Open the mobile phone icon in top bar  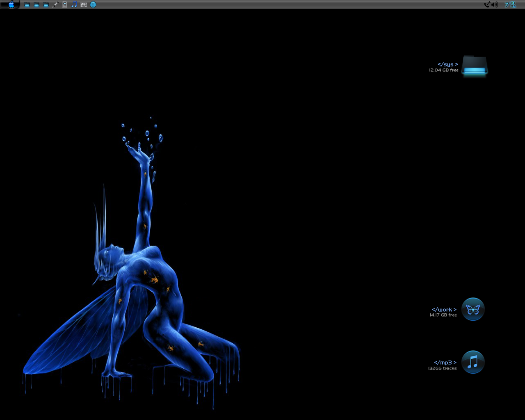point(65,5)
